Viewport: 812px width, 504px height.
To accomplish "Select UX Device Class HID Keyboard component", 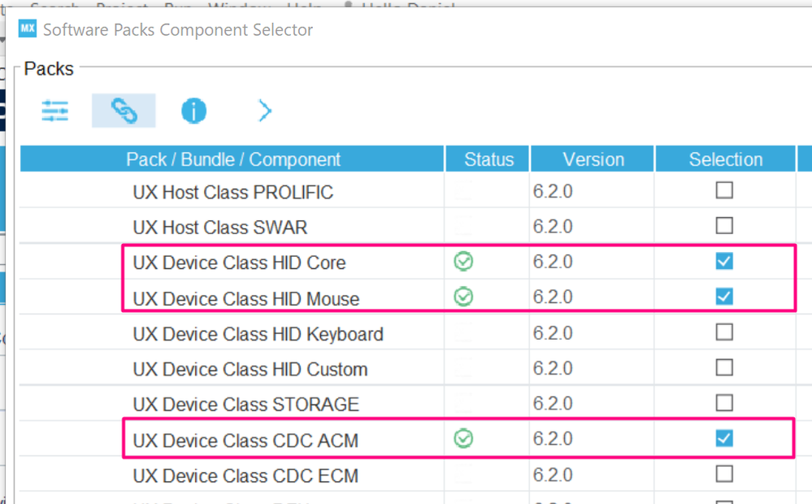I will 258,334.
